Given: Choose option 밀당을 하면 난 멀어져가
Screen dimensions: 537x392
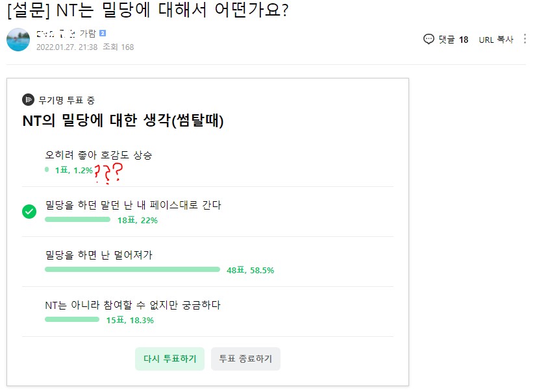Looking at the screenshot, I should click(99, 255).
